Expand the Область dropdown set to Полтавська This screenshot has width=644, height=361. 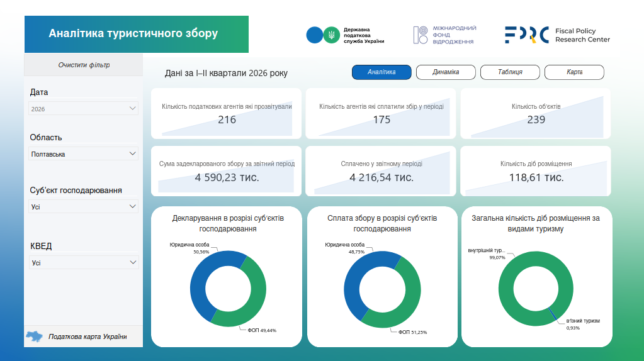83,154
